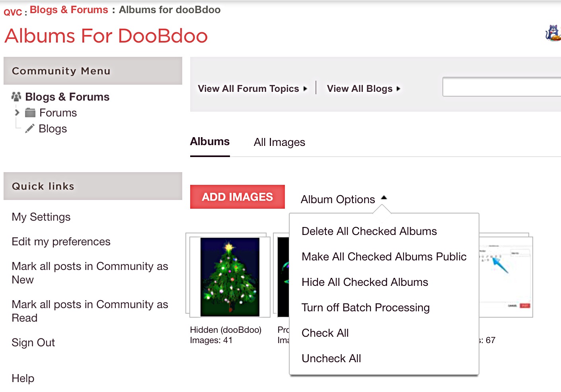
Task: Click the QVC logo in the breadcrumb
Action: click(12, 11)
